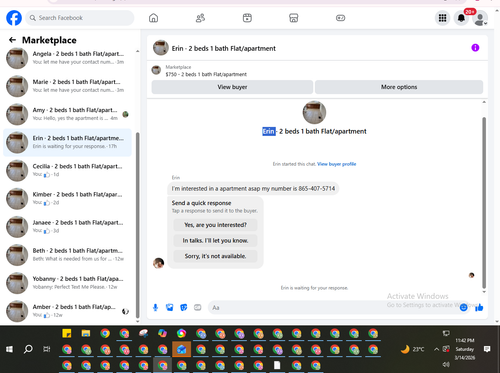
Task: Send quick response 'Yes, are you interested?'
Action: click(215, 225)
